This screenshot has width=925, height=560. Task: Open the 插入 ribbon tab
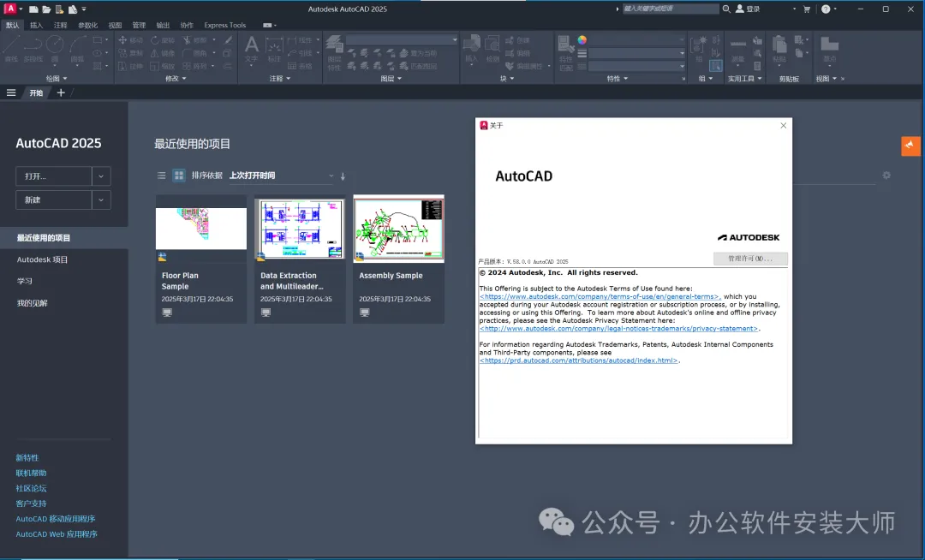click(36, 26)
